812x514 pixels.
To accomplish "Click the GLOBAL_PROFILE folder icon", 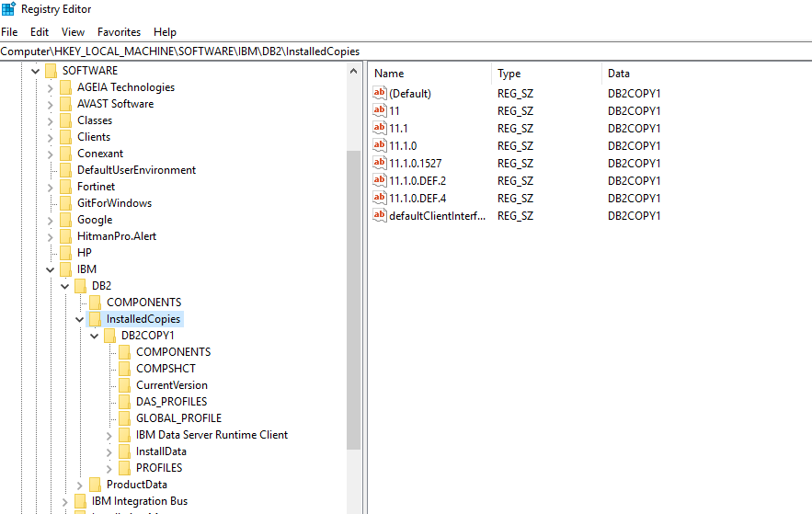I will click(x=125, y=418).
